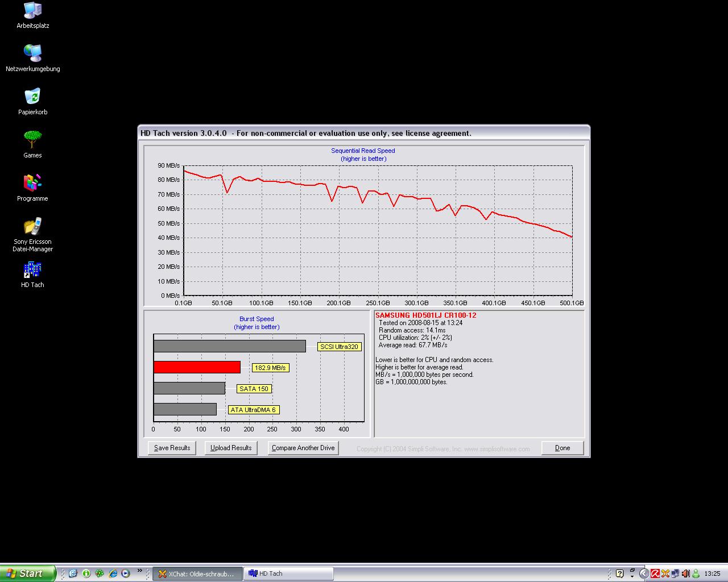728x582 pixels.
Task: Click the Avira antivirus tray icon
Action: point(655,573)
